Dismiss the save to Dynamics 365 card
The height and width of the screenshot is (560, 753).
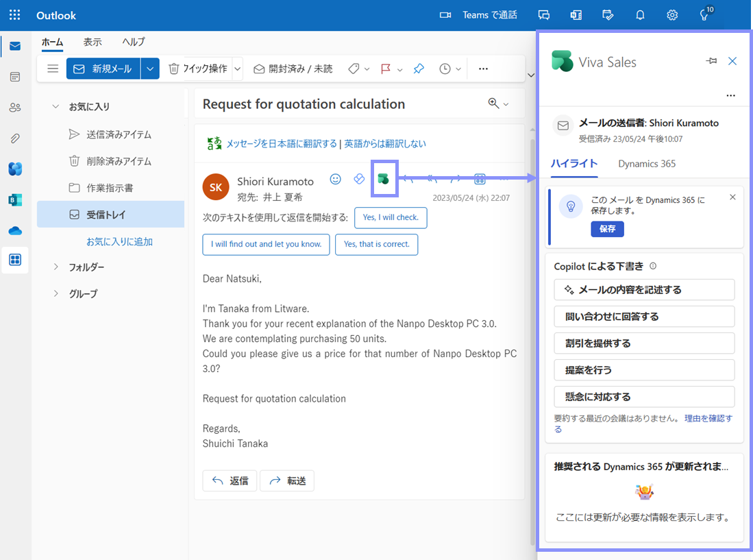point(732,197)
